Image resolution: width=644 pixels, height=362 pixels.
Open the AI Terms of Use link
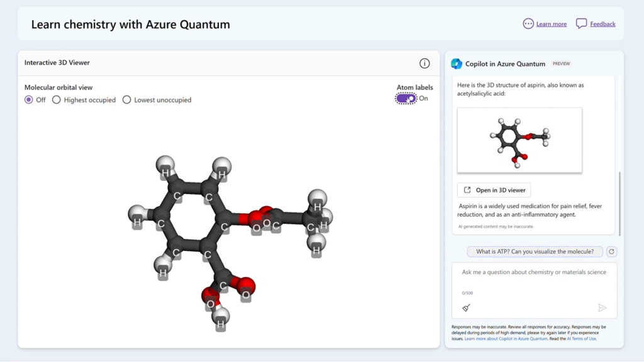pos(582,339)
